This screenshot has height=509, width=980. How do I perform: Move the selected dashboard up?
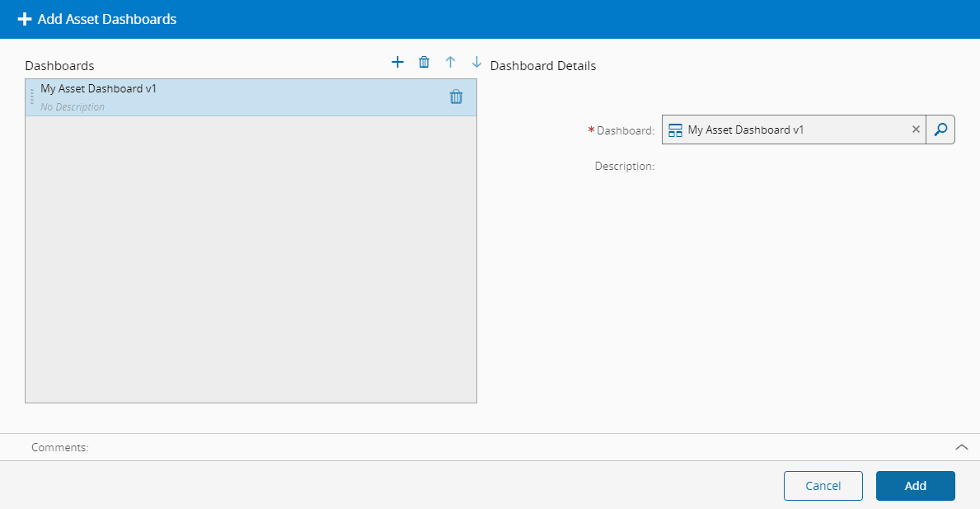450,62
